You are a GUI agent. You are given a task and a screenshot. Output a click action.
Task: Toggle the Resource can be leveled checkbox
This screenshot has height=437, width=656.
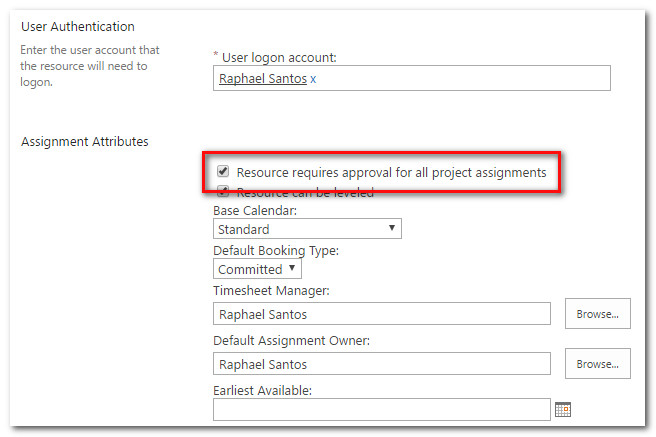coord(223,192)
